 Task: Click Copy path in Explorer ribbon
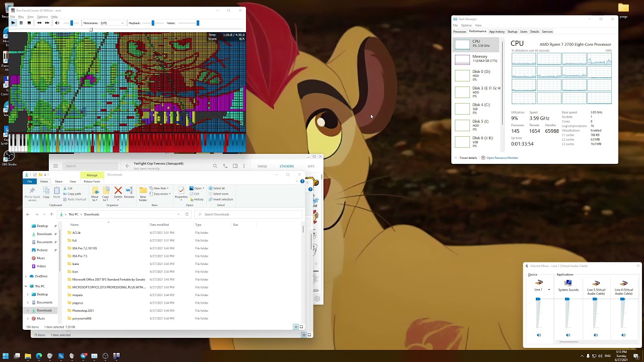click(x=72, y=194)
